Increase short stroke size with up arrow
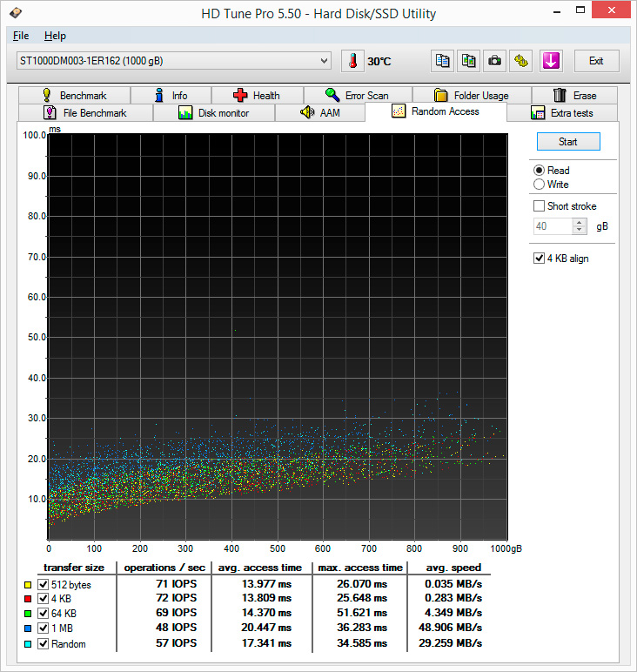 [580, 223]
